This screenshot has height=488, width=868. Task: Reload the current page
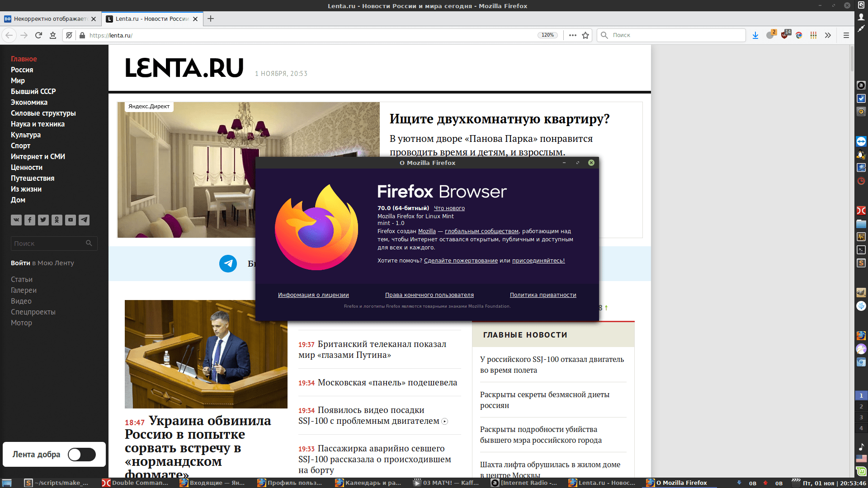point(38,35)
